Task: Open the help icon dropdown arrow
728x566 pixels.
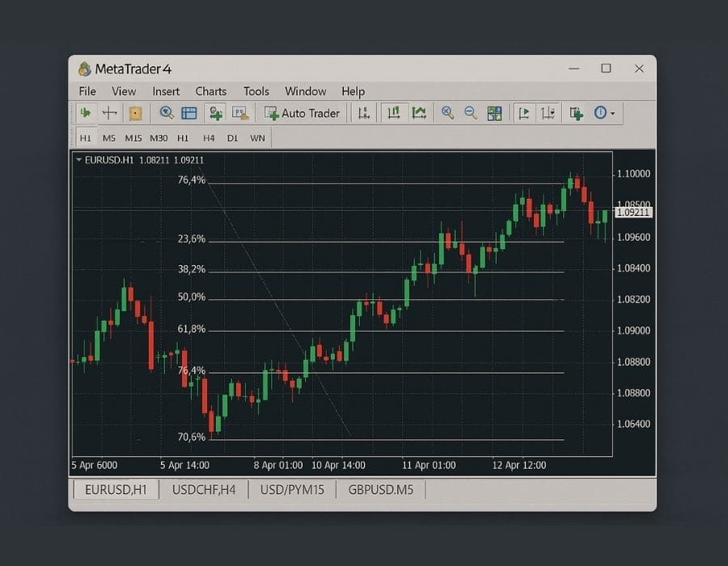Action: tap(612, 112)
